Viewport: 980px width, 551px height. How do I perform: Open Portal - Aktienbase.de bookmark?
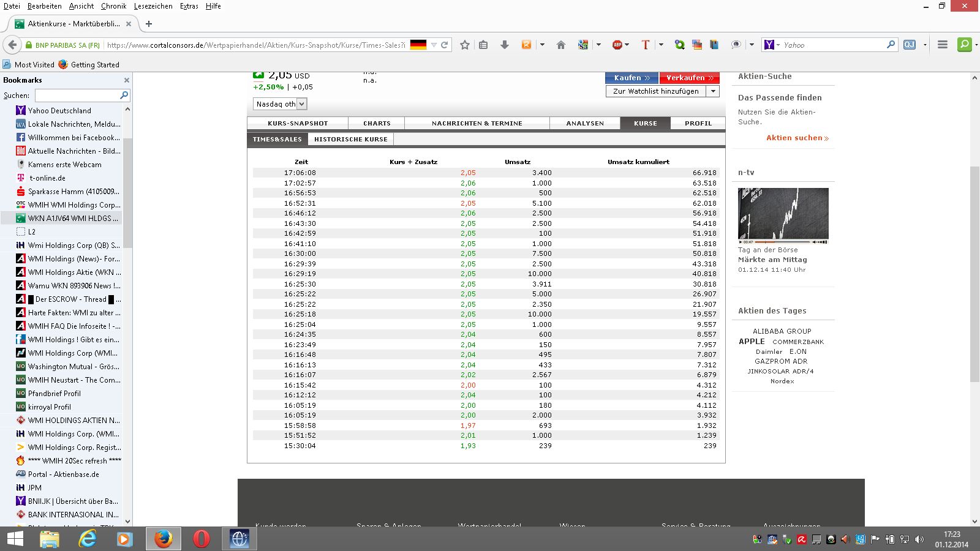[x=63, y=474]
